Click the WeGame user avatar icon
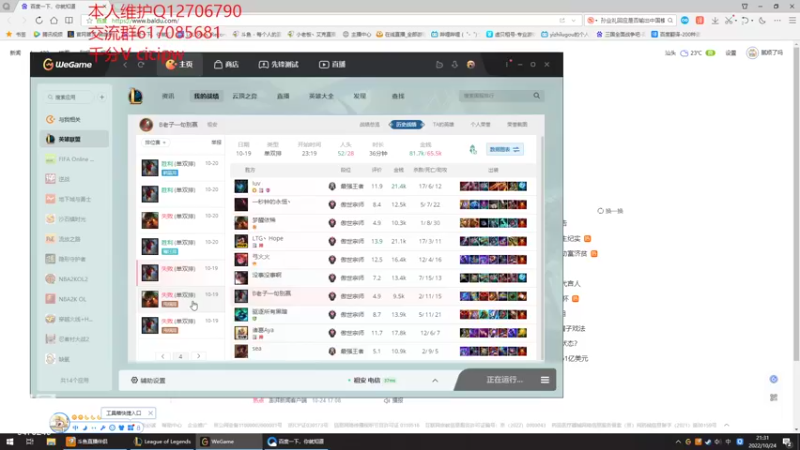Screen dimensions: 800x450 click(x=471, y=64)
